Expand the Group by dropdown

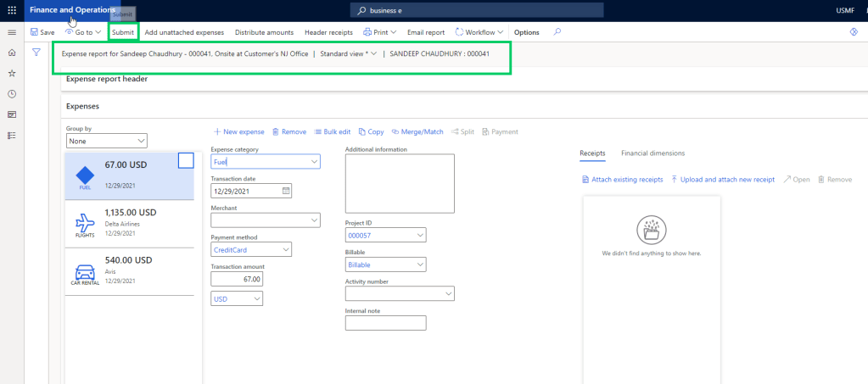click(141, 141)
